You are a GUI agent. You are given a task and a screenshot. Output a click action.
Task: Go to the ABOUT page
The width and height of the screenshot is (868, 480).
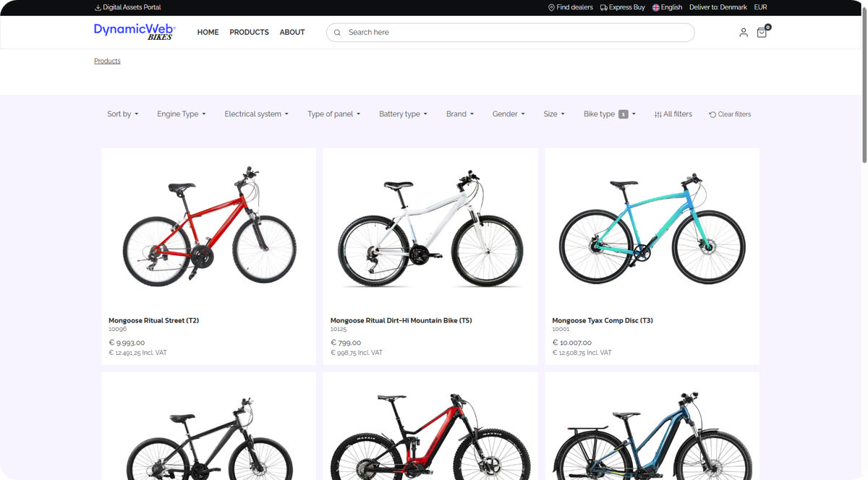click(x=292, y=33)
